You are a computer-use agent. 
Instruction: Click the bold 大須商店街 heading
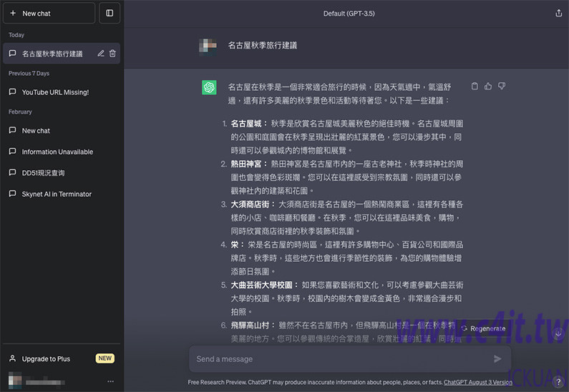coord(250,204)
